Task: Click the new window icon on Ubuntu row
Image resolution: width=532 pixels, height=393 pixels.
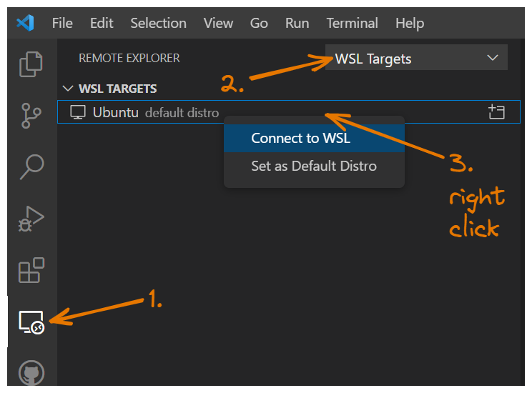Action: [496, 112]
